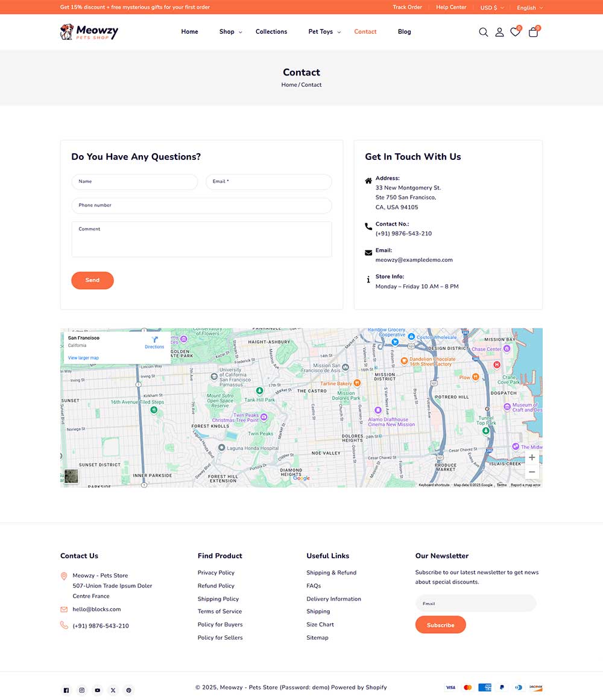Switch to the Blog page
This screenshot has height=700, width=603.
click(x=404, y=31)
